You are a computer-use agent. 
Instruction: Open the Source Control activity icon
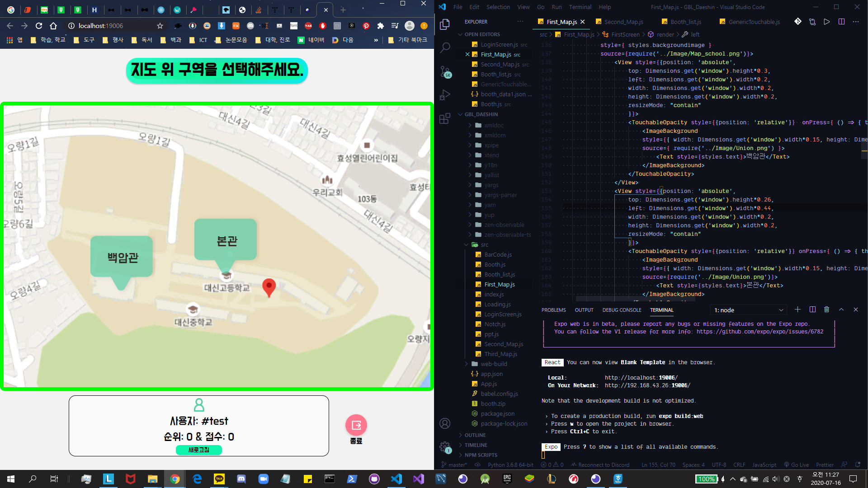pyautogui.click(x=445, y=71)
